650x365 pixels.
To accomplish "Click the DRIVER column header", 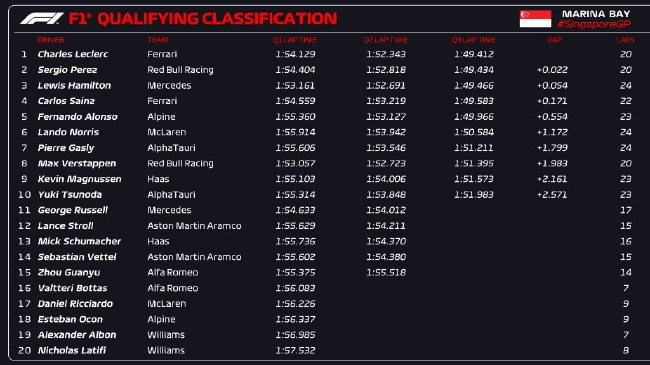I will coord(51,40).
